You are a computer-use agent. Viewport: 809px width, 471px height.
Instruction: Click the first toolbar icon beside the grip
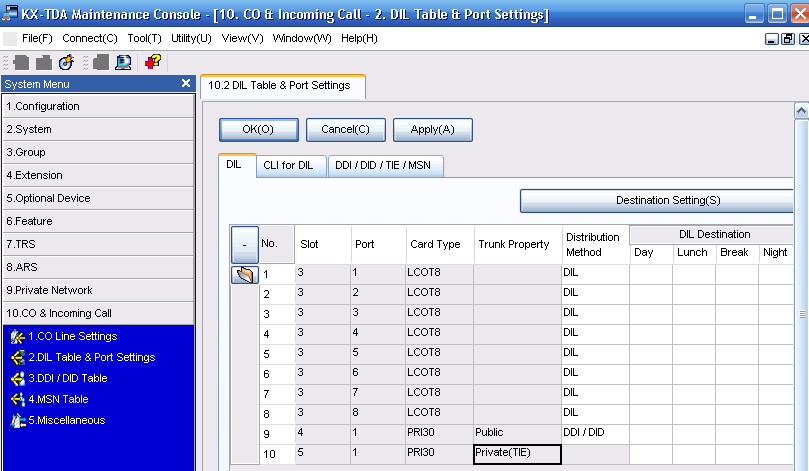click(x=21, y=62)
